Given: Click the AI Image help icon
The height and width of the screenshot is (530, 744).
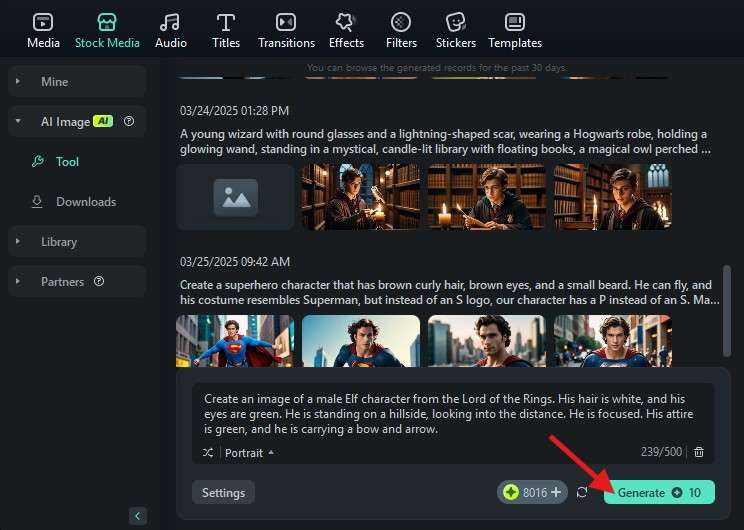Looking at the screenshot, I should [129, 121].
